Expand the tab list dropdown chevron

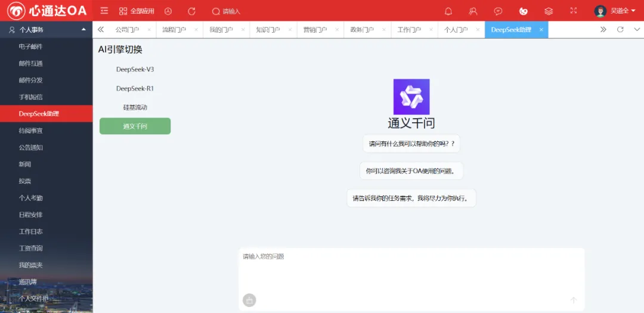pyautogui.click(x=636, y=29)
